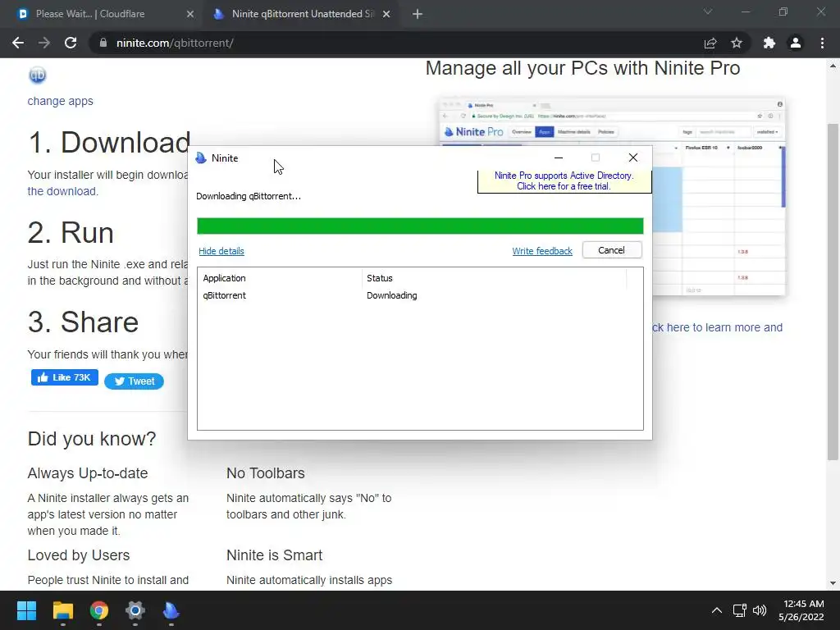Click the address bar URL ninite.com/qbittorrent/

click(x=175, y=43)
